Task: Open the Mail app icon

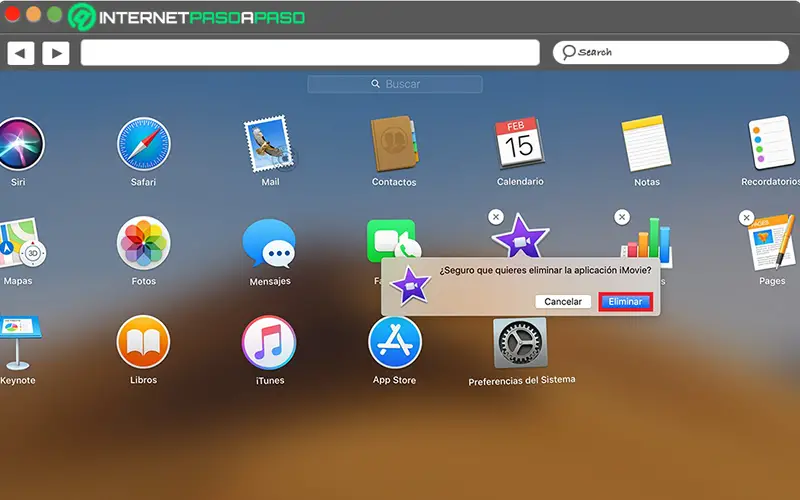Action: (269, 144)
